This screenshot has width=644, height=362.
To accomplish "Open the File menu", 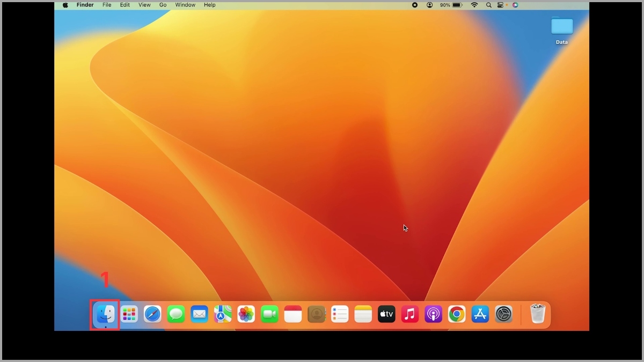I will click(107, 5).
